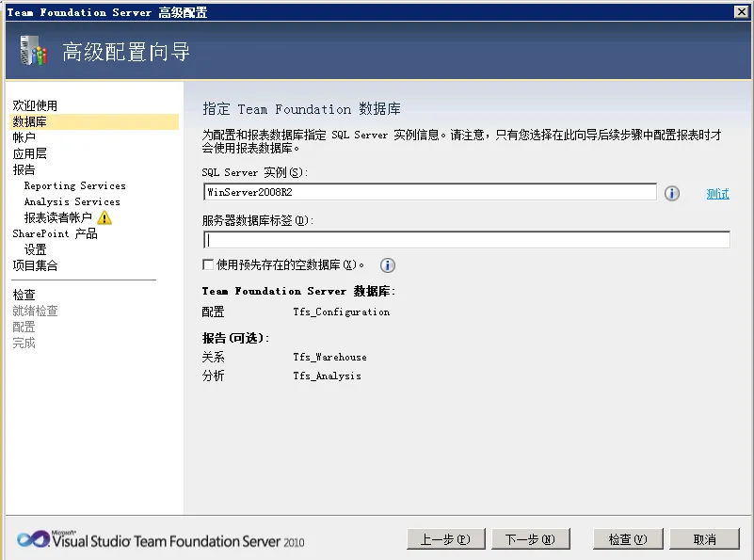Close the advanced configuration window
This screenshot has height=560, width=754.
[x=742, y=12]
